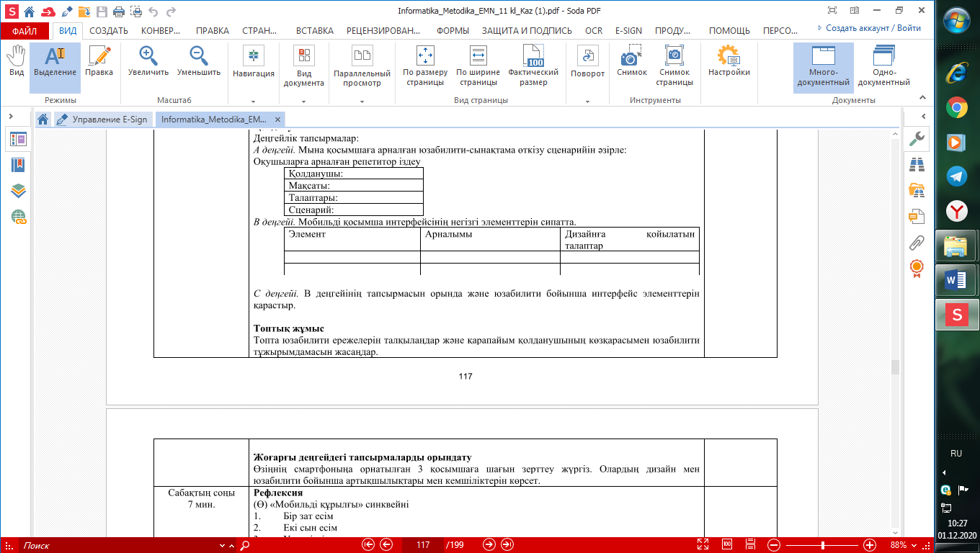Switch to the ЗАЩИТА И ПОДПИСЬ tab

[x=527, y=31]
